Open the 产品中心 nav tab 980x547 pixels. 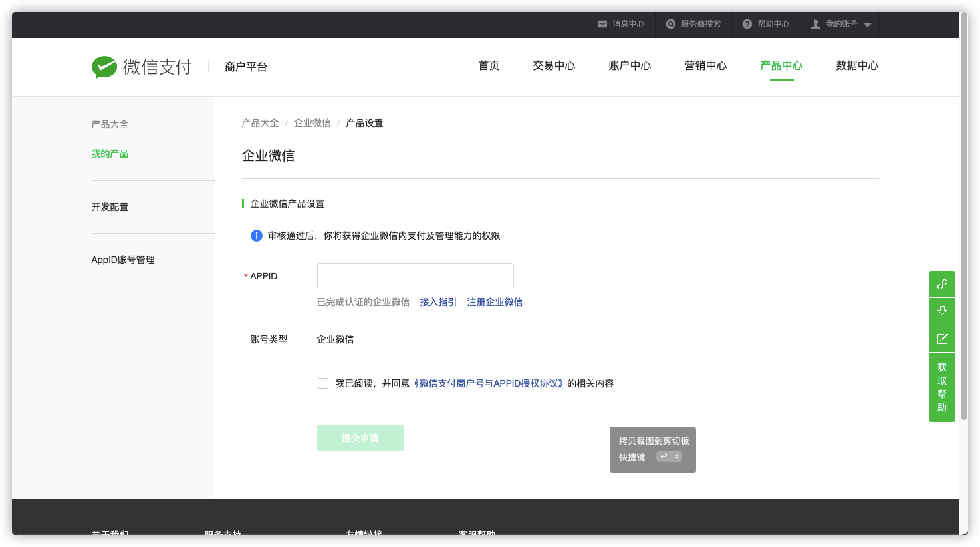pyautogui.click(x=781, y=65)
